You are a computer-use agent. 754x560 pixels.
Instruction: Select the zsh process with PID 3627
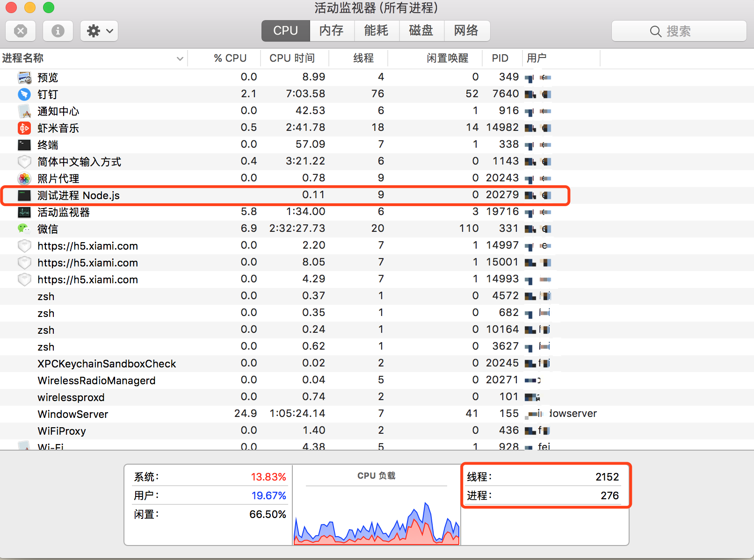pos(46,347)
